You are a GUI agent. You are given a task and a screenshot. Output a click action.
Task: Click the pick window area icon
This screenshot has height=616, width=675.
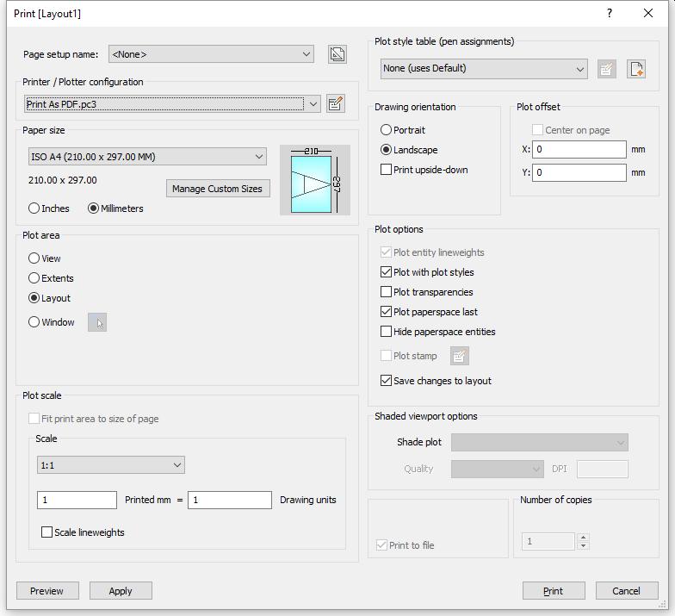[x=97, y=323]
